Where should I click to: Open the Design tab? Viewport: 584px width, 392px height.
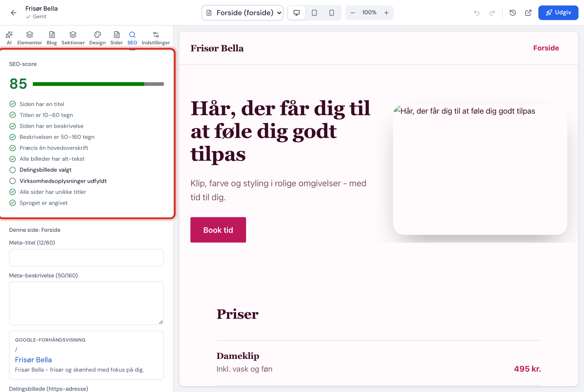[97, 38]
